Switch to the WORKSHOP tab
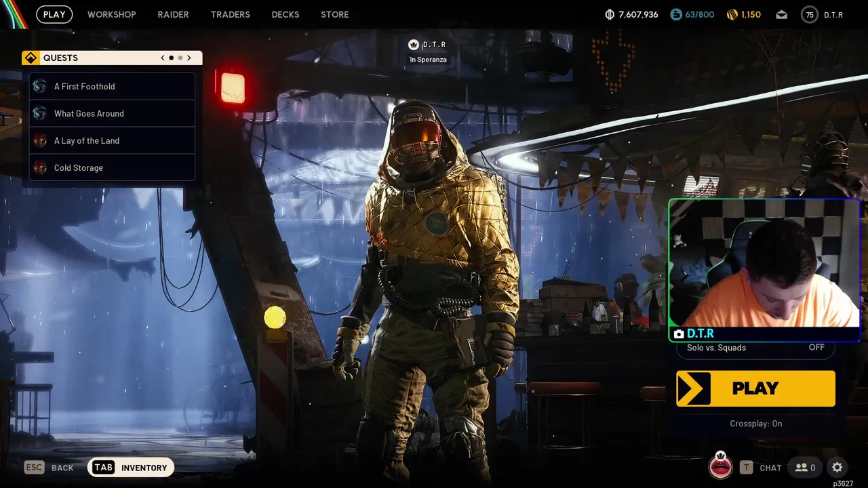The height and width of the screenshot is (488, 868). [111, 14]
